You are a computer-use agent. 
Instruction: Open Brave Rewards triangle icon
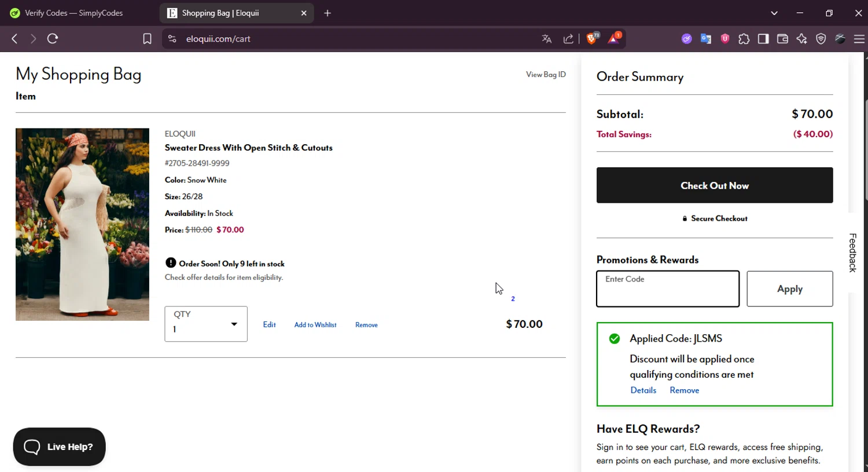pos(614,38)
